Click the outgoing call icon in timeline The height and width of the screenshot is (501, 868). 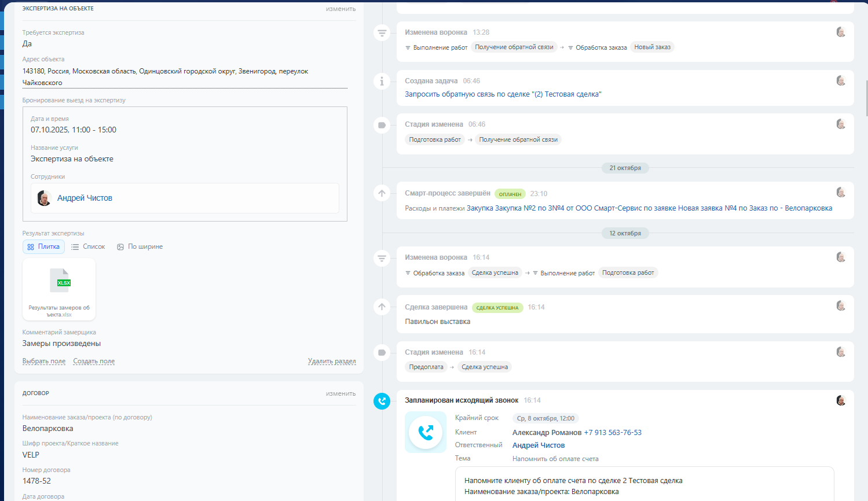382,401
